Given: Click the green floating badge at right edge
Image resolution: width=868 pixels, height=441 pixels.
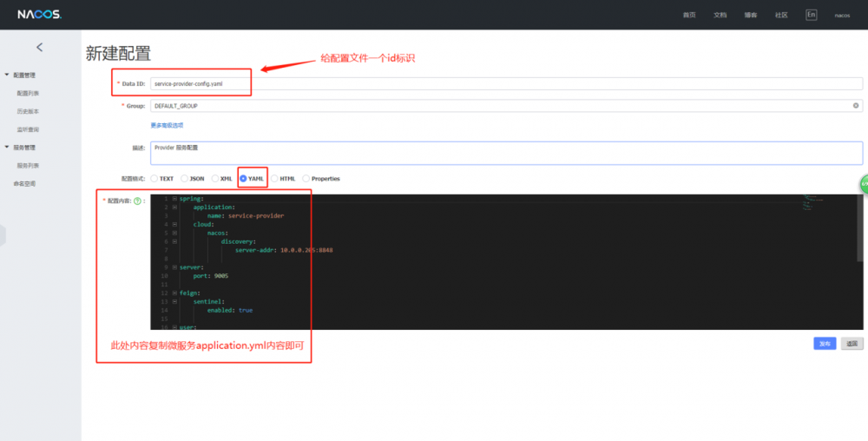Looking at the screenshot, I should 864,184.
